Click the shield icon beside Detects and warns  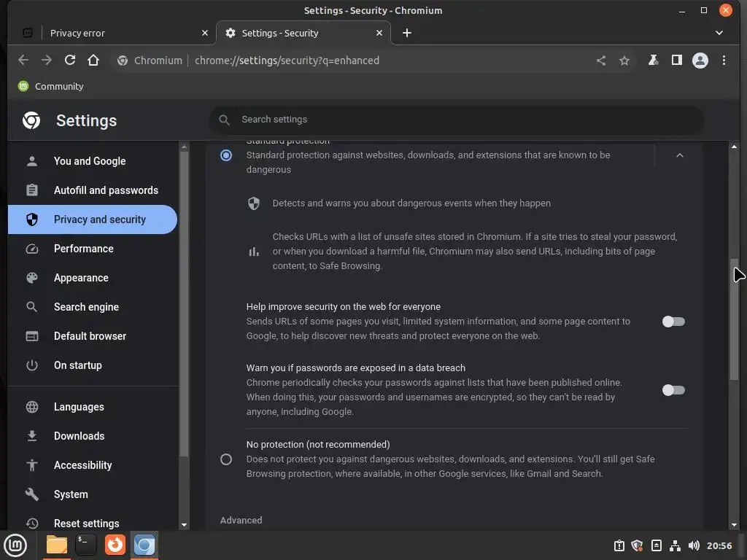click(254, 203)
